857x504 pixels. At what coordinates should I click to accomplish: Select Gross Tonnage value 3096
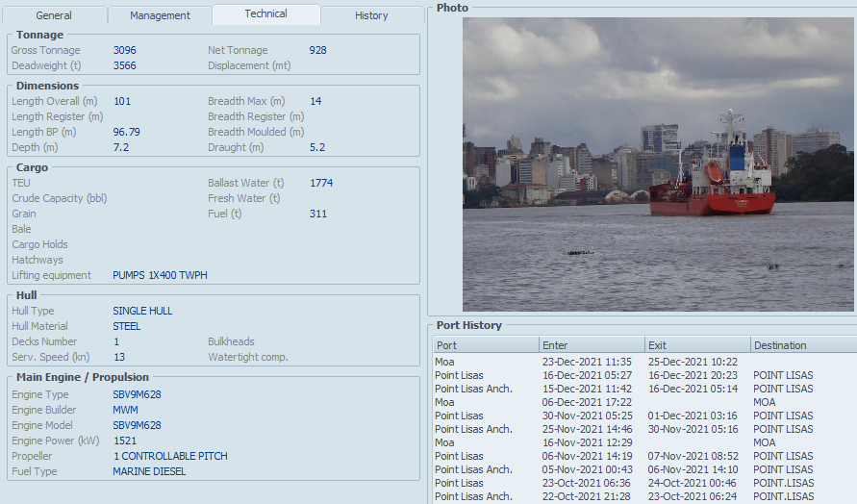pos(125,50)
